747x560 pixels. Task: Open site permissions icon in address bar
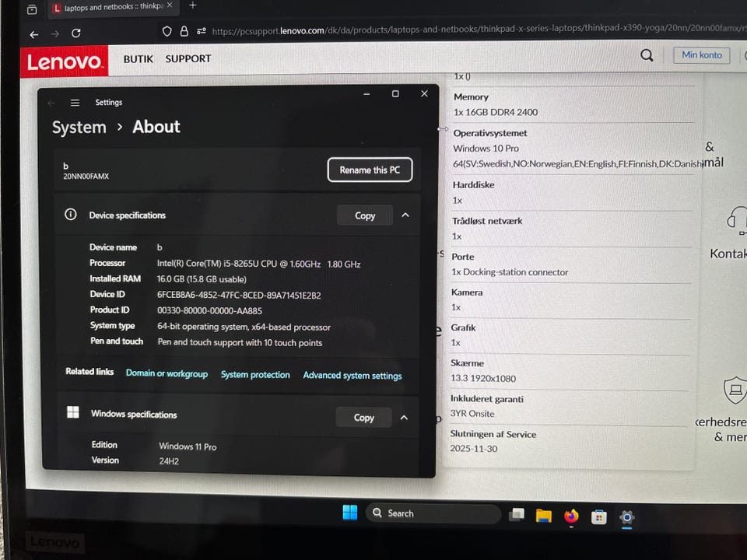(x=202, y=31)
